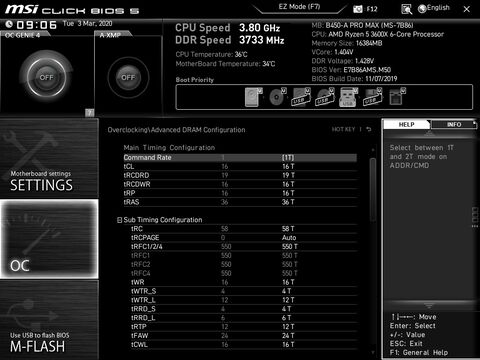Screen dimensions: 480x360
Task: Open the Command Rate [1T] value
Action: 288,158
